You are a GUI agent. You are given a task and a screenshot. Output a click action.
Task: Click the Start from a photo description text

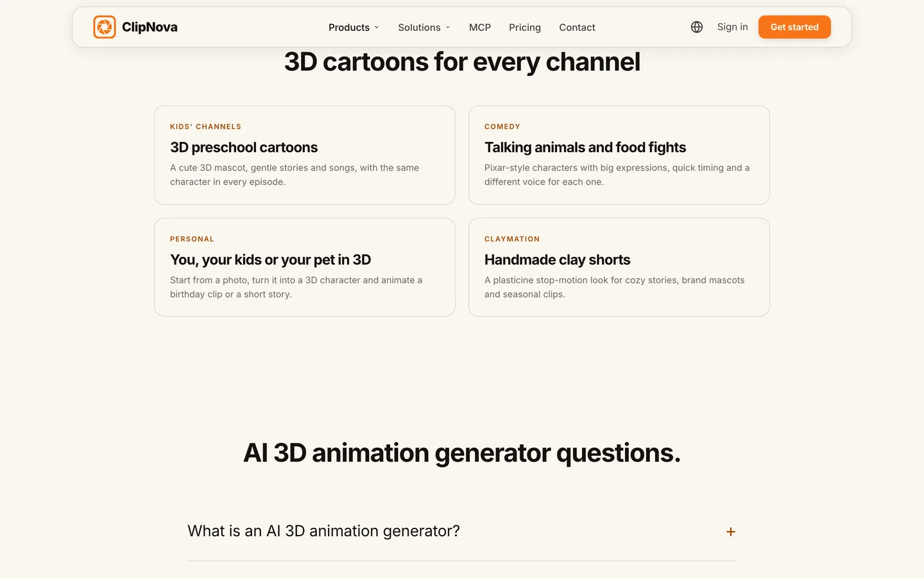(296, 287)
